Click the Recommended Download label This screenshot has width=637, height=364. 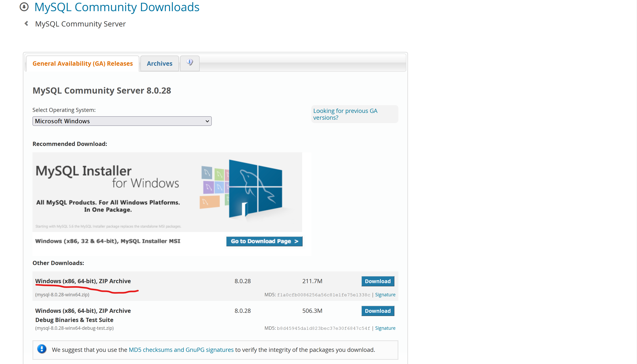(x=70, y=144)
